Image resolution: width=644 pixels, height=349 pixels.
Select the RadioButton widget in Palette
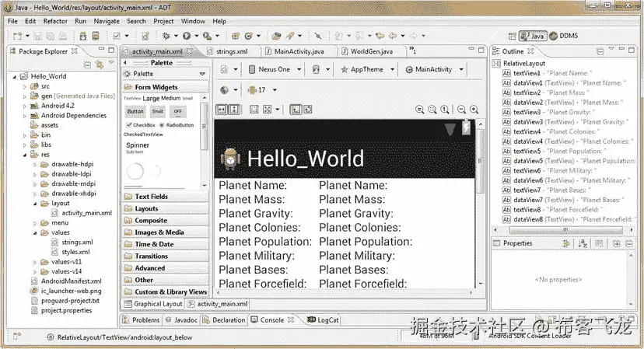[177, 125]
